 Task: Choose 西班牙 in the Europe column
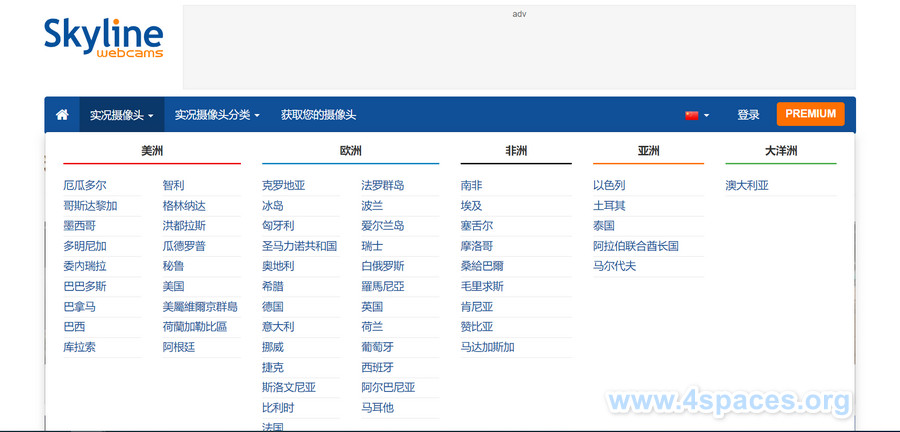coord(378,367)
